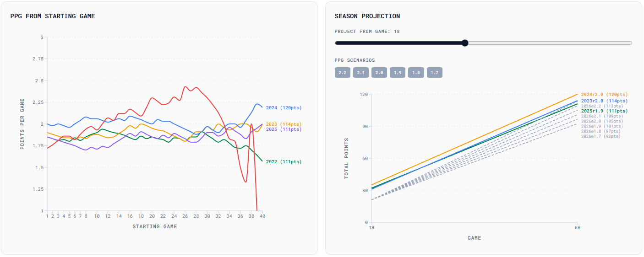This screenshot has width=644, height=257.
Task: Pick the 2025r1.9 (111pts) projection label
Action: [604, 111]
